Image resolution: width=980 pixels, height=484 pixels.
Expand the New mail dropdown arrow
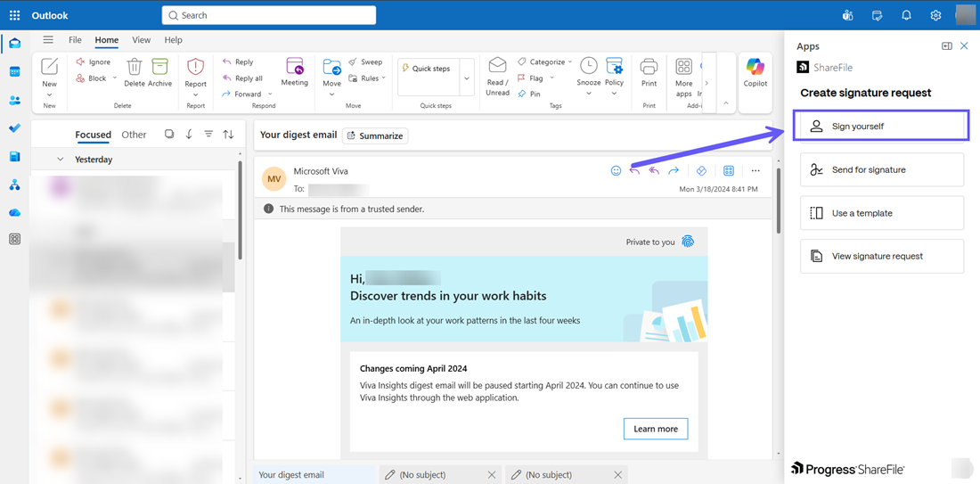coord(49,95)
